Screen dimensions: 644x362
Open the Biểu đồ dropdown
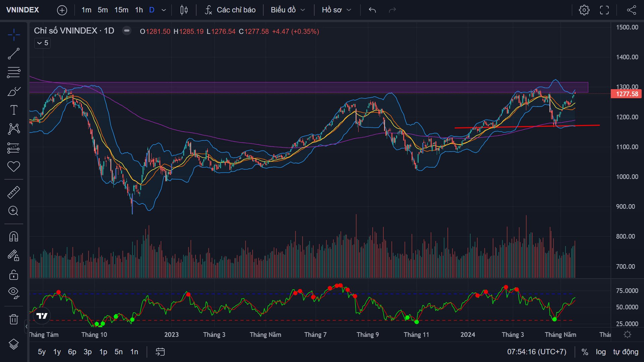click(x=288, y=10)
